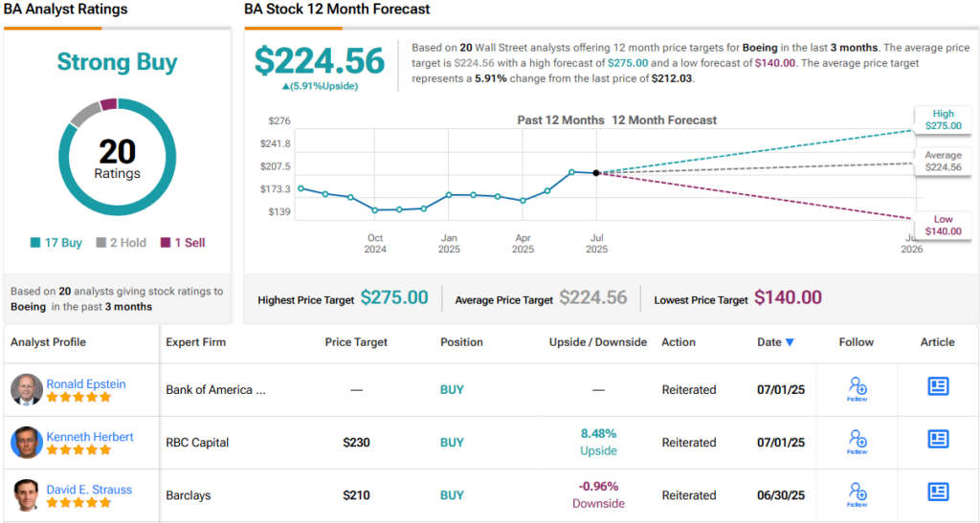Image resolution: width=980 pixels, height=523 pixels.
Task: Open David E. Strauss's profile link
Action: click(89, 490)
